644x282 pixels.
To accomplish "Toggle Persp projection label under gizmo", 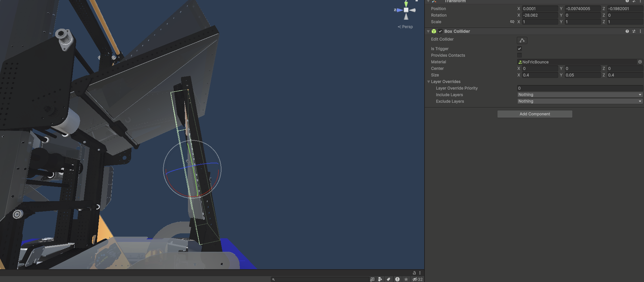I will (x=405, y=27).
